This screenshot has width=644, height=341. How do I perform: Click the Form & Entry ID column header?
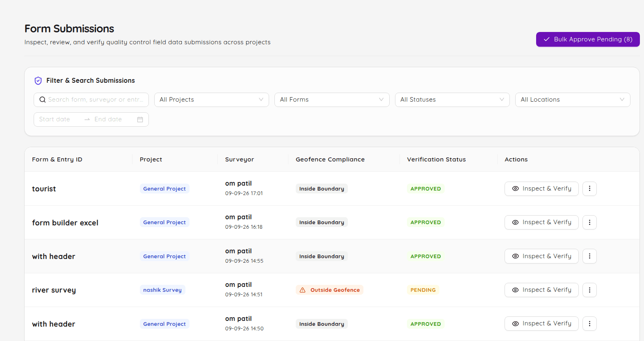[x=57, y=159]
